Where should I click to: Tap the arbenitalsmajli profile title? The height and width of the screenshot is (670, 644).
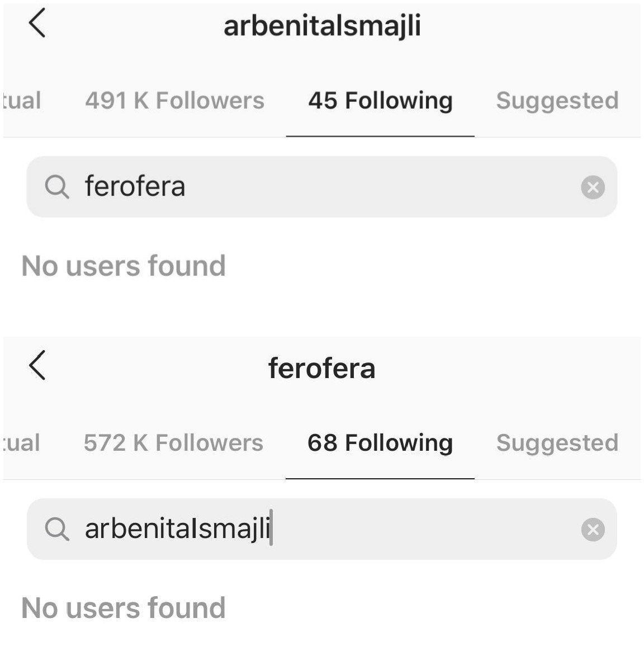point(323,26)
